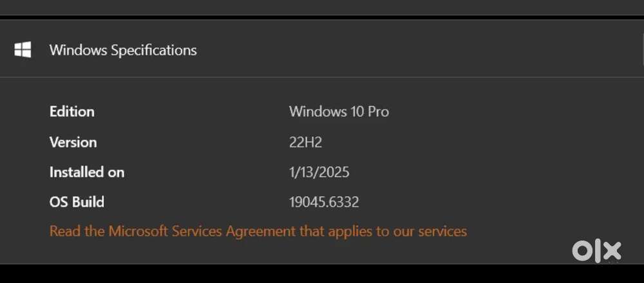Click the Edition label
Image resolution: width=644 pixels, height=283 pixels.
click(x=72, y=111)
